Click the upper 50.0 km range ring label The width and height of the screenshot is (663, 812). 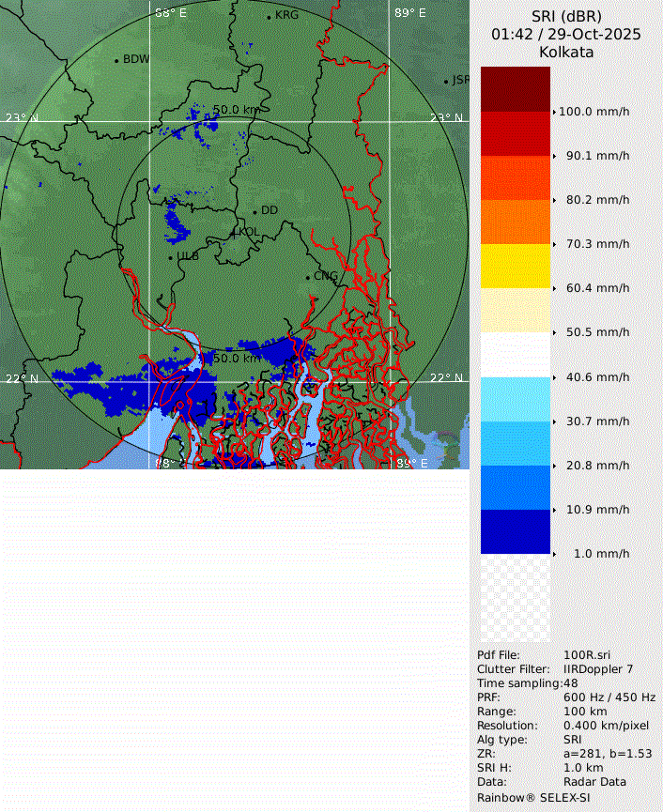(x=236, y=110)
